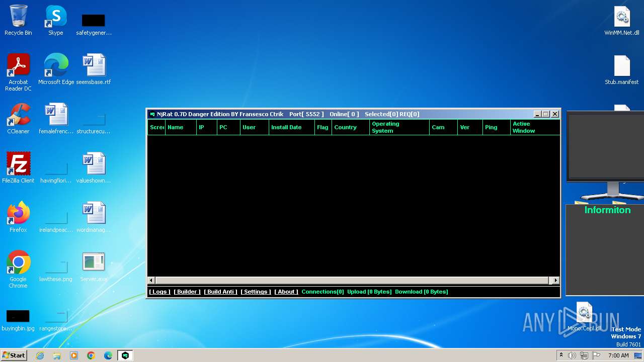
Task: Sort by Active Window column header
Action: (x=535, y=127)
